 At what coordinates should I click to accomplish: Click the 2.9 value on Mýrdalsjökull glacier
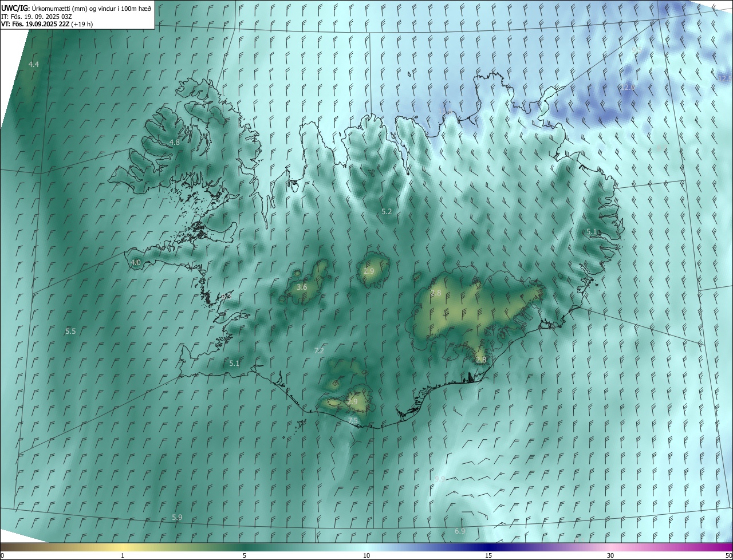352,402
